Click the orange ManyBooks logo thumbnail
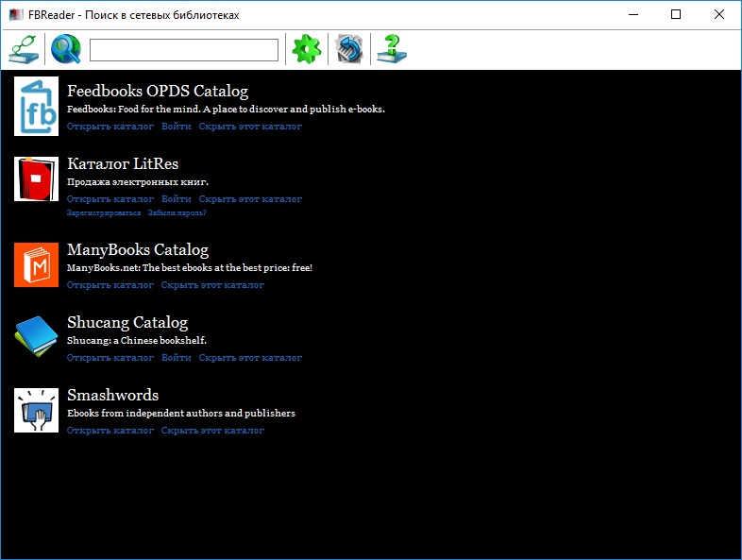Viewport: 742px width, 560px height. click(x=37, y=264)
